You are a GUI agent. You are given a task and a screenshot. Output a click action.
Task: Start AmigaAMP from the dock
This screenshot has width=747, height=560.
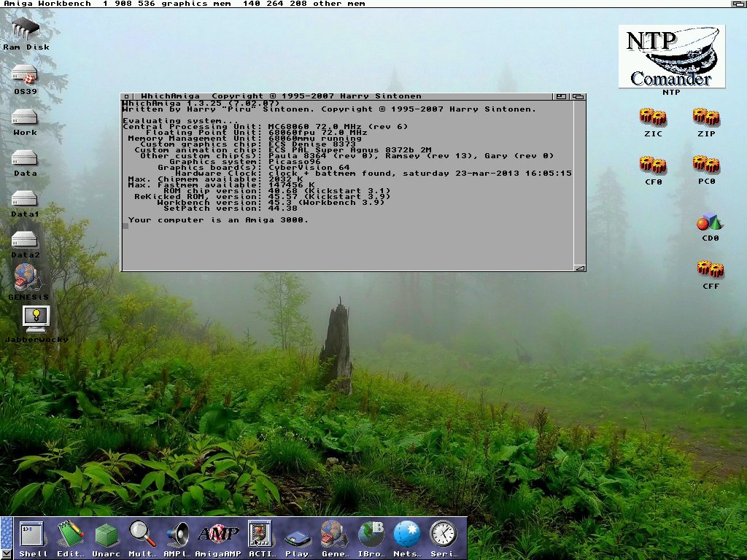coord(217,534)
